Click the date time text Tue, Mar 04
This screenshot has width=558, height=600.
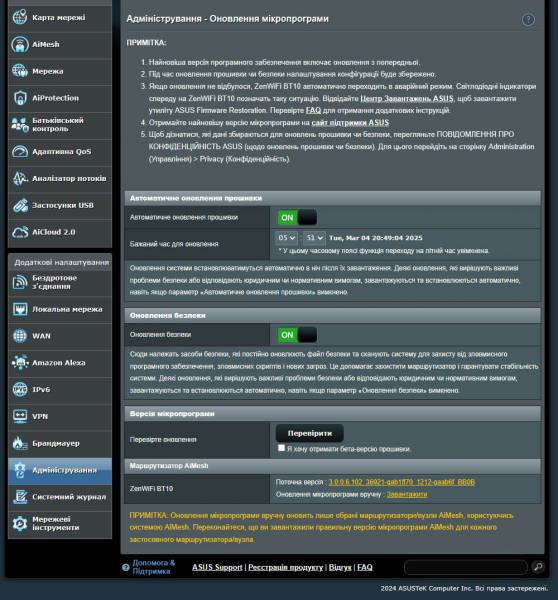pos(376,238)
